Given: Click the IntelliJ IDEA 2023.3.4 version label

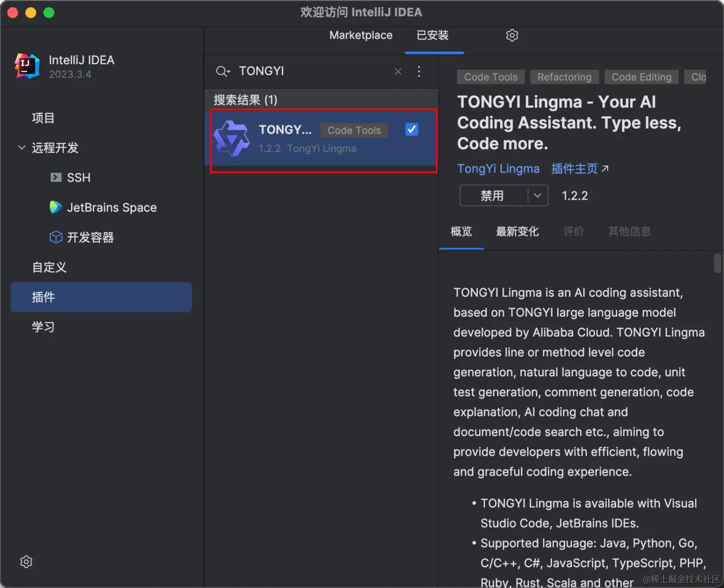Looking at the screenshot, I should (70, 74).
